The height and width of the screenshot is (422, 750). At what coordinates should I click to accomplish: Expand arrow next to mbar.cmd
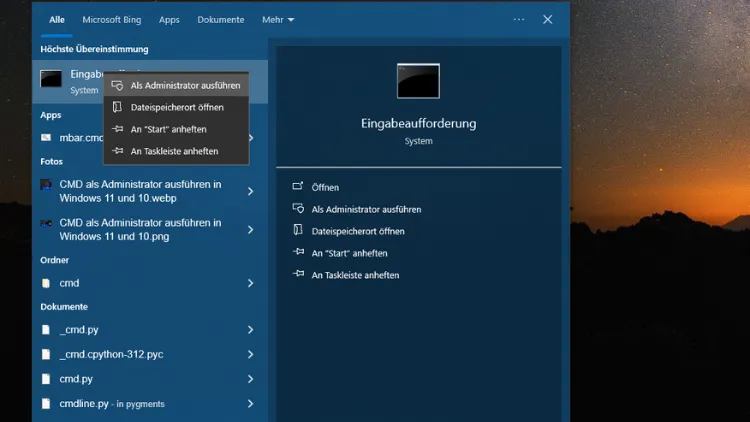tap(251, 138)
